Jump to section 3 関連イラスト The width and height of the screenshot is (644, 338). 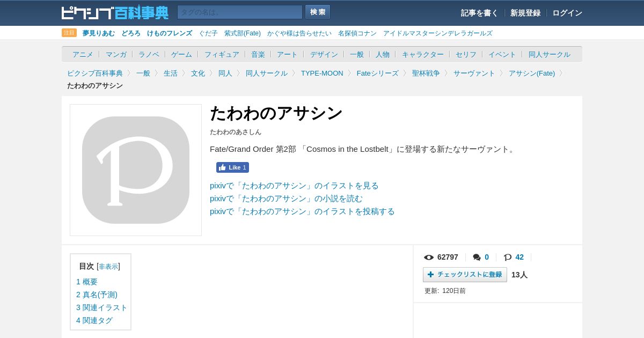point(102,307)
